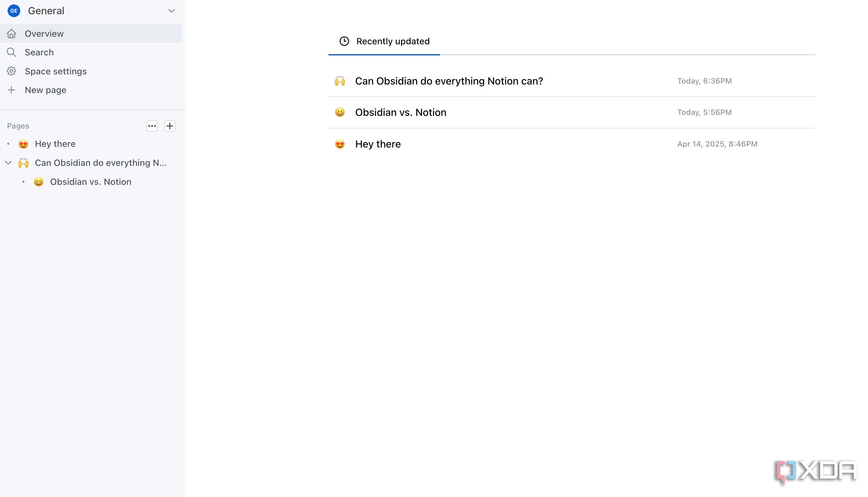Click laughing emoji in recently updated list
Screen dimensions: 868x497
click(340, 112)
